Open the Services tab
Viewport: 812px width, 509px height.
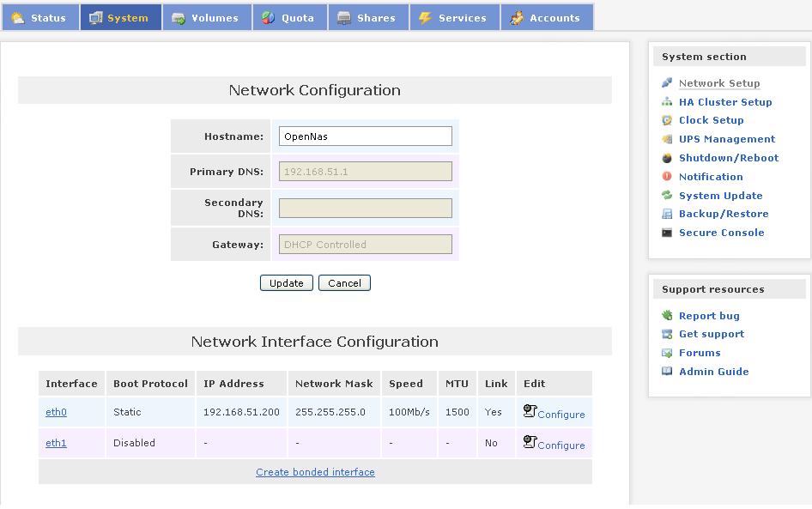click(x=453, y=18)
